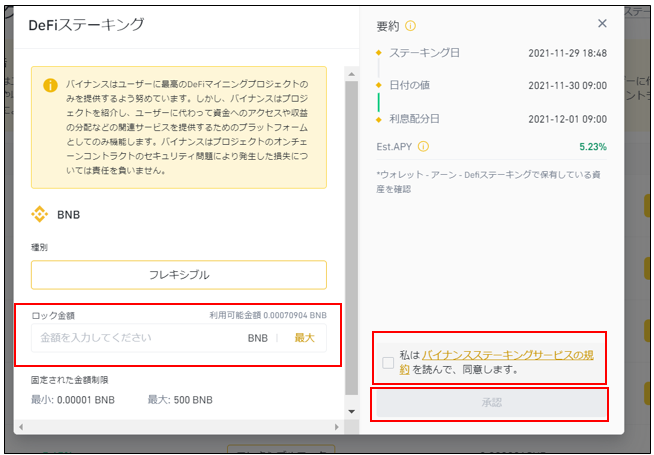Click the 最小: 0.00001 BNB text
654x455 pixels.
click(x=73, y=400)
